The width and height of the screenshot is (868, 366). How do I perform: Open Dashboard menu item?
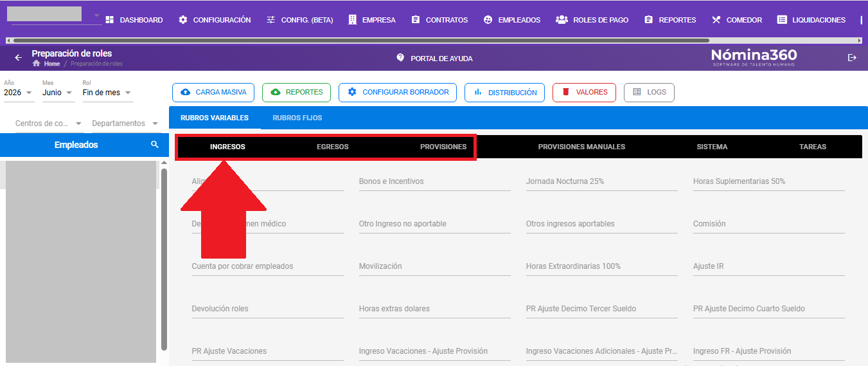(x=134, y=20)
